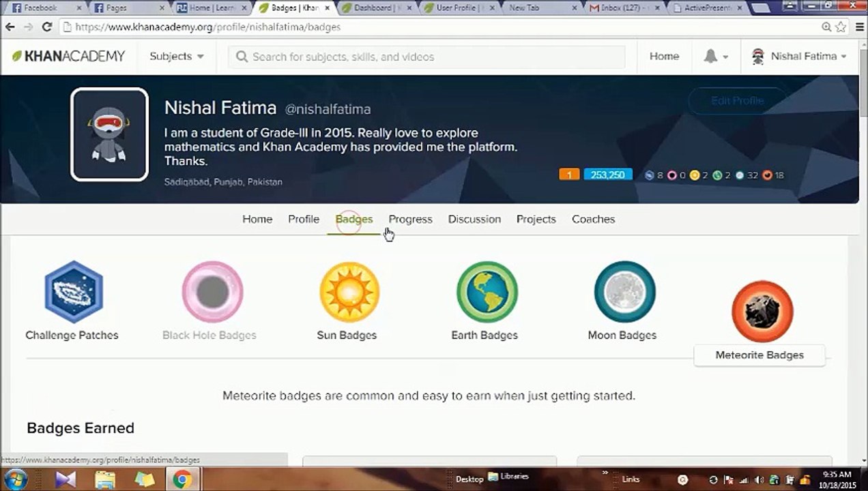Click the moon badge count icon showing 32
The height and width of the screenshot is (491, 868).
740,175
